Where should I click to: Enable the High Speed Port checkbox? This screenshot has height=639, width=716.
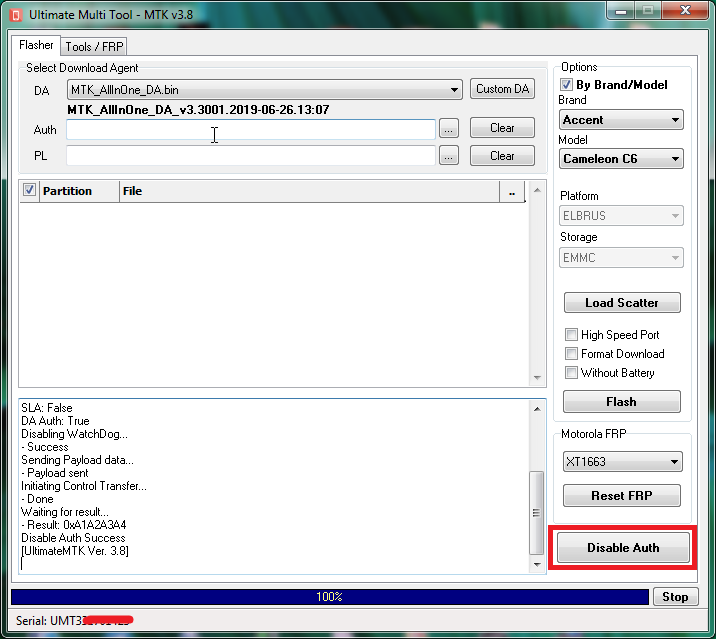click(571, 334)
